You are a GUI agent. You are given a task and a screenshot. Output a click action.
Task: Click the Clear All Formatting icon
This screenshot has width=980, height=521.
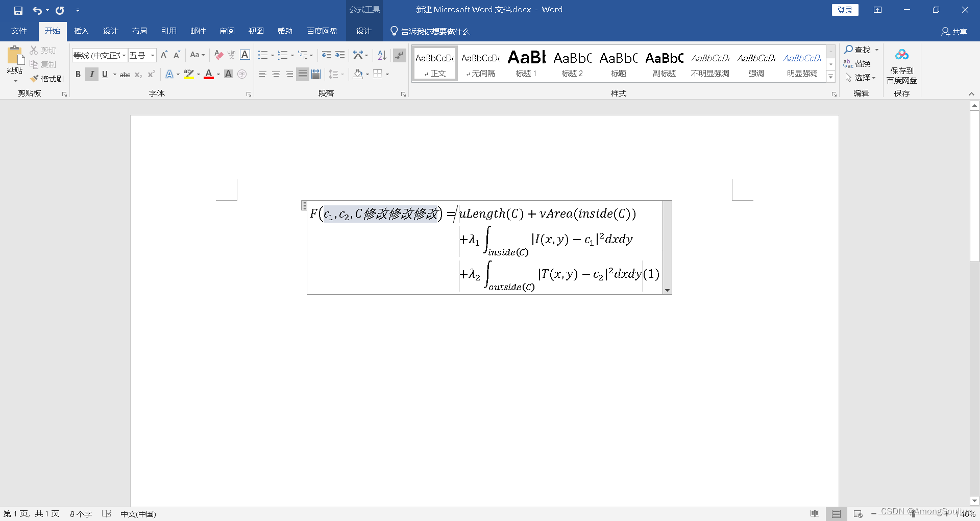point(218,55)
